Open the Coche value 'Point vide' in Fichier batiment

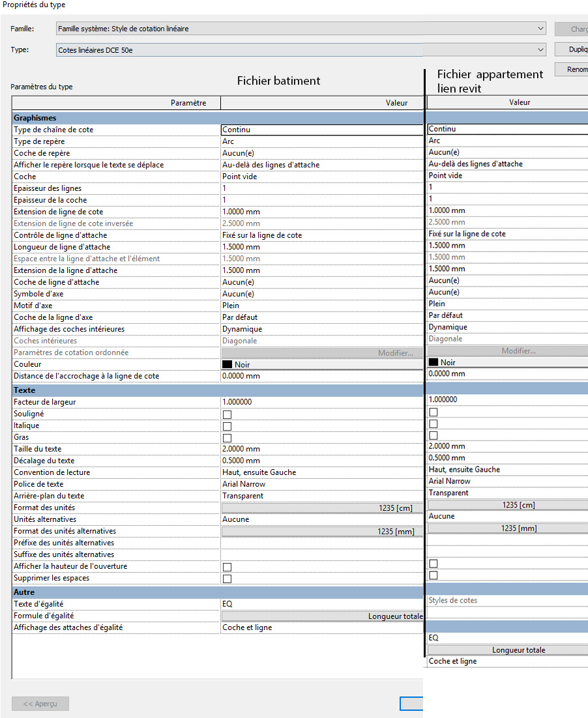pos(321,177)
